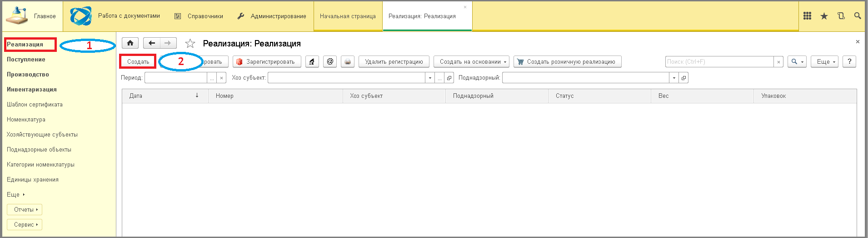Open Справочники section
Image resolution: width=868 pixels, height=238 pixels.
tap(199, 16)
